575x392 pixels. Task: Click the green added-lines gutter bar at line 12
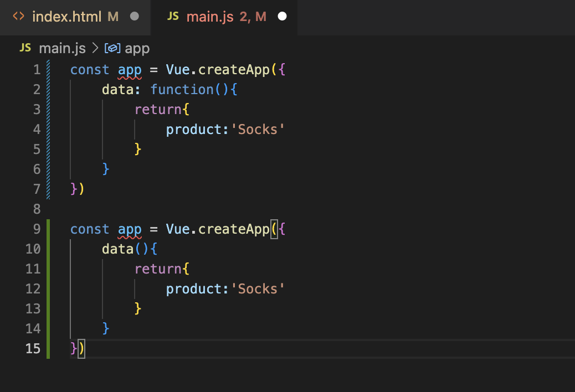click(48, 288)
